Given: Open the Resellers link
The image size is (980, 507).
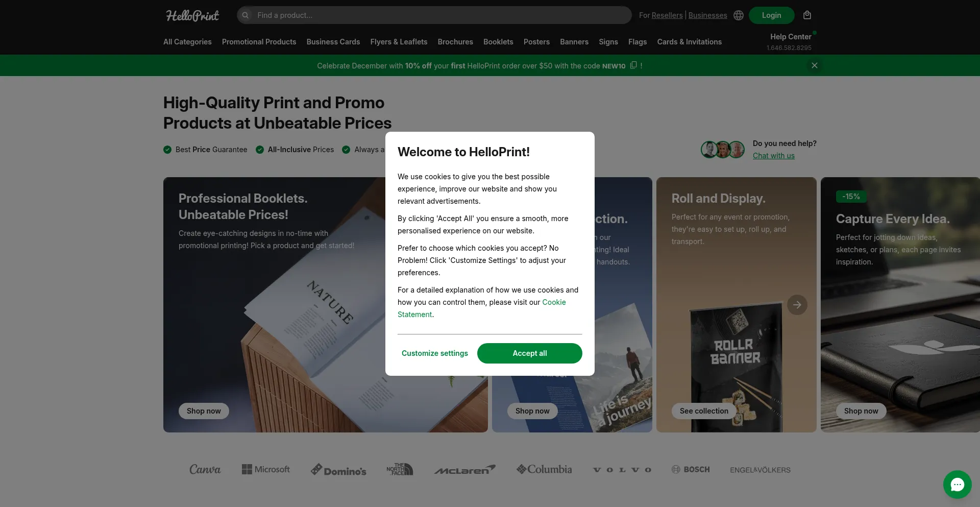Looking at the screenshot, I should (667, 15).
